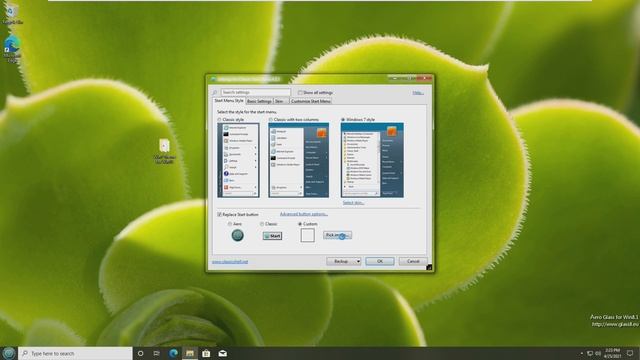Screen dimensions: 640x360
Task: Open the Recycle Bin desktop icon
Action: [x=11, y=14]
